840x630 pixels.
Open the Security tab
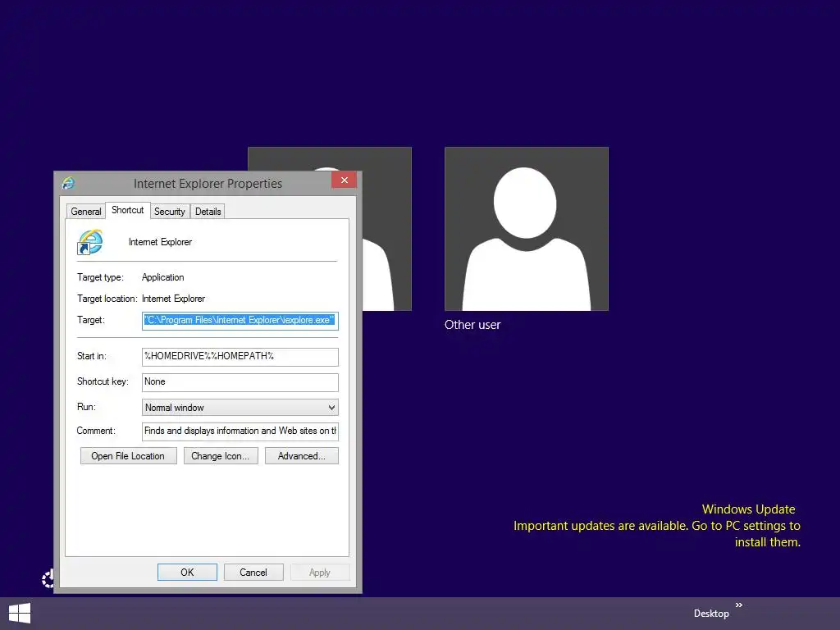169,212
